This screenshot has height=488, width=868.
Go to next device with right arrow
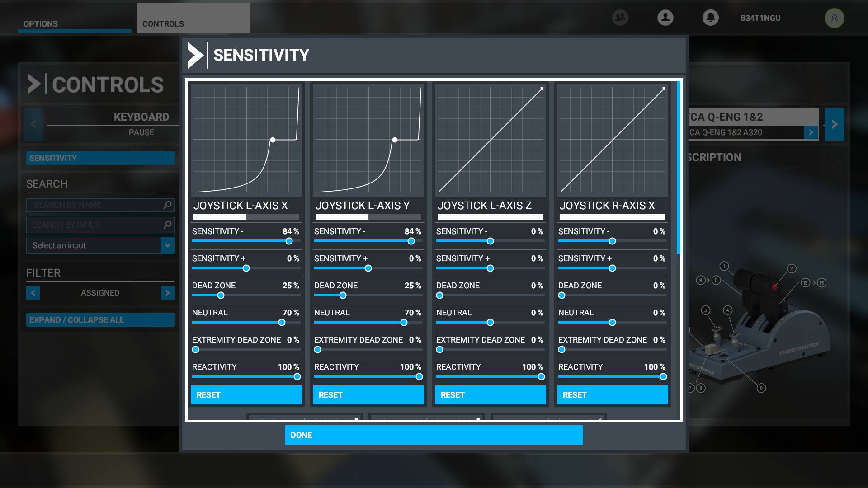pos(834,124)
